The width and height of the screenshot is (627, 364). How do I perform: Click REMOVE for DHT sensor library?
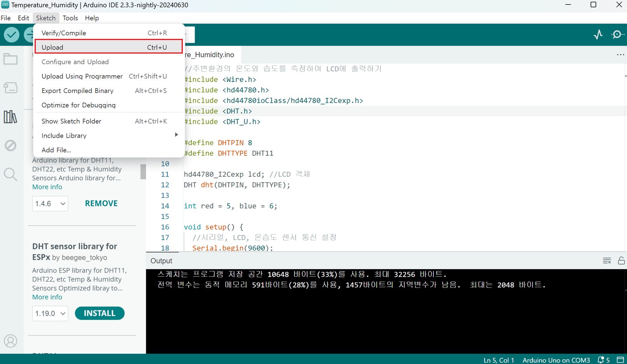pyautogui.click(x=101, y=204)
